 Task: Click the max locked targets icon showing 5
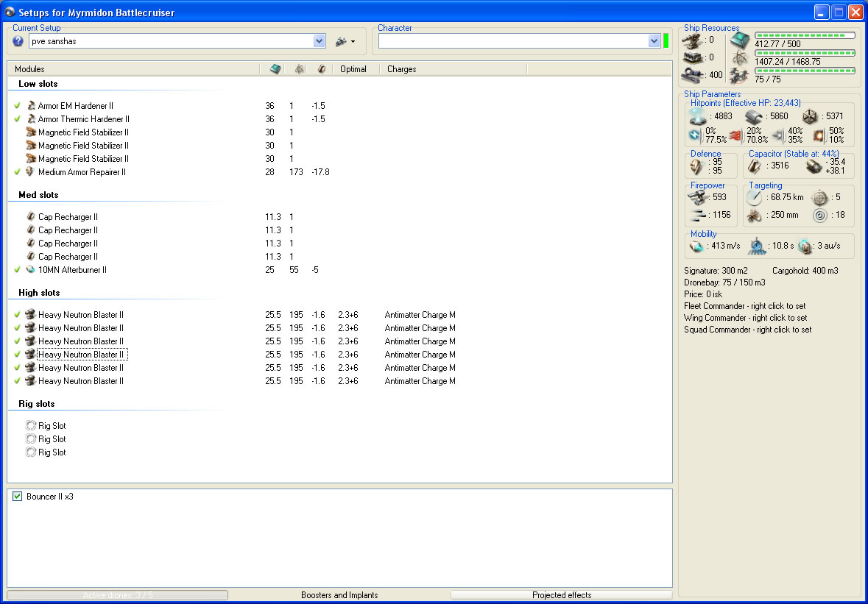click(x=820, y=197)
